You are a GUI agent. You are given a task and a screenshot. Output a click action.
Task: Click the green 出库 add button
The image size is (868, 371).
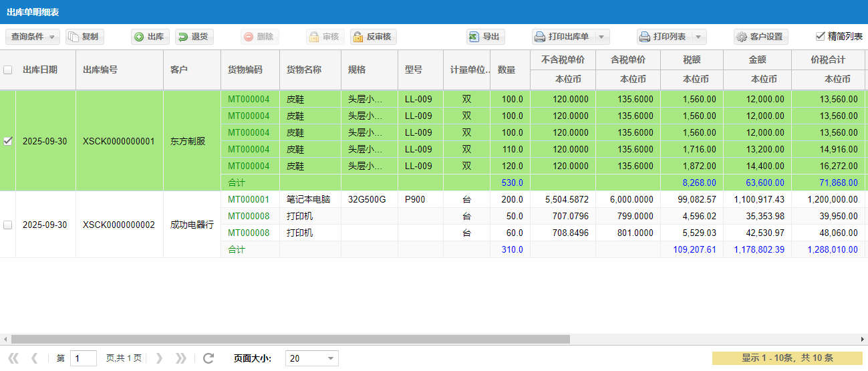(x=150, y=37)
